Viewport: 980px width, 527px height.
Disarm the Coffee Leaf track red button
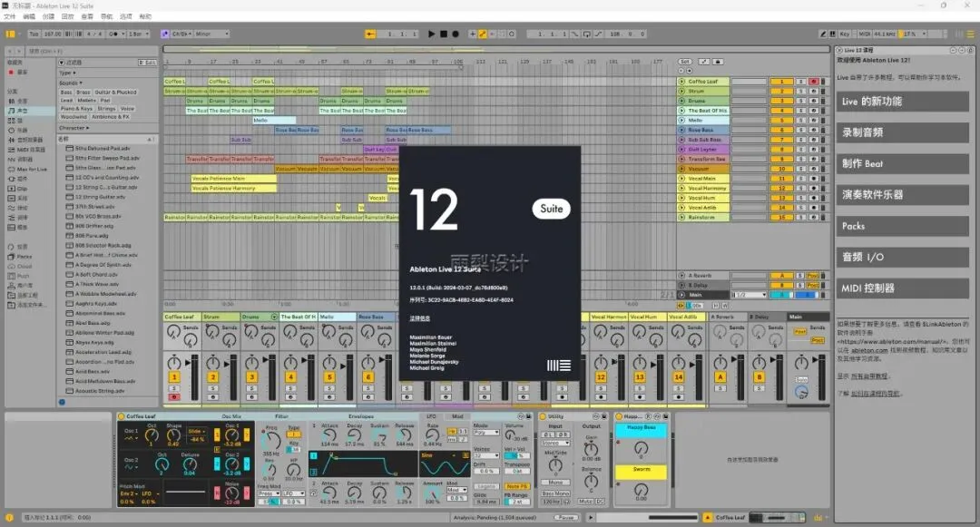pyautogui.click(x=813, y=82)
